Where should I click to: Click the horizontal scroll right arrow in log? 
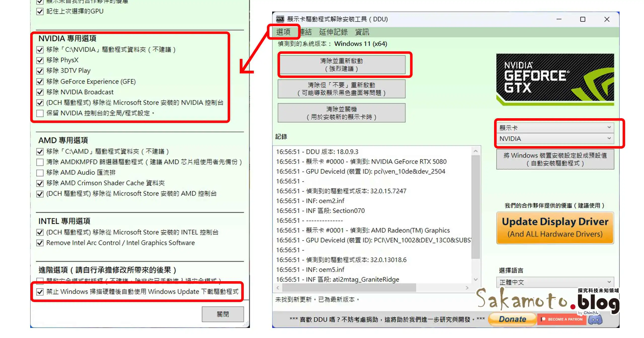(467, 288)
